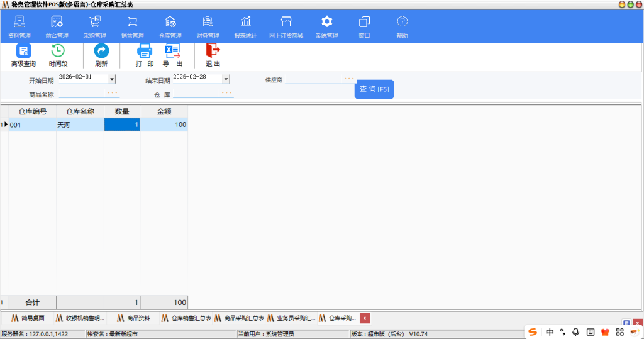Open the 采购管理 purchasing management menu
Viewport: 644px width, 339px height.
pos(94,26)
